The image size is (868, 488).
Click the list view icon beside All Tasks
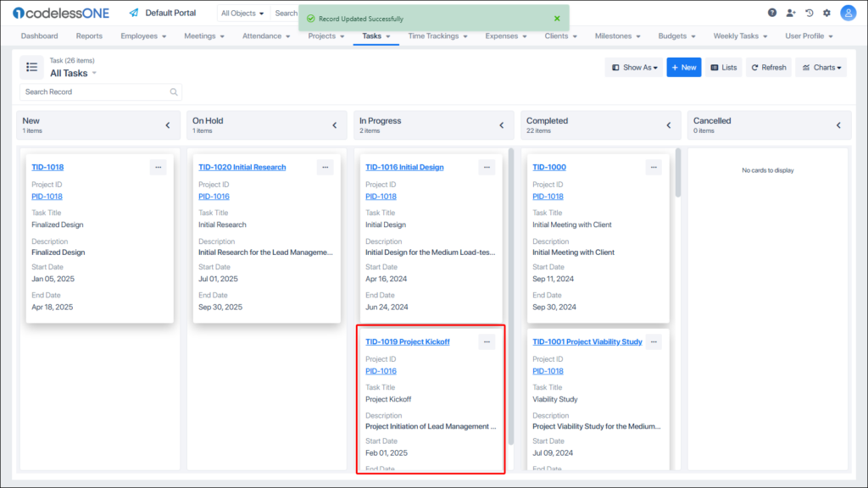tap(31, 67)
